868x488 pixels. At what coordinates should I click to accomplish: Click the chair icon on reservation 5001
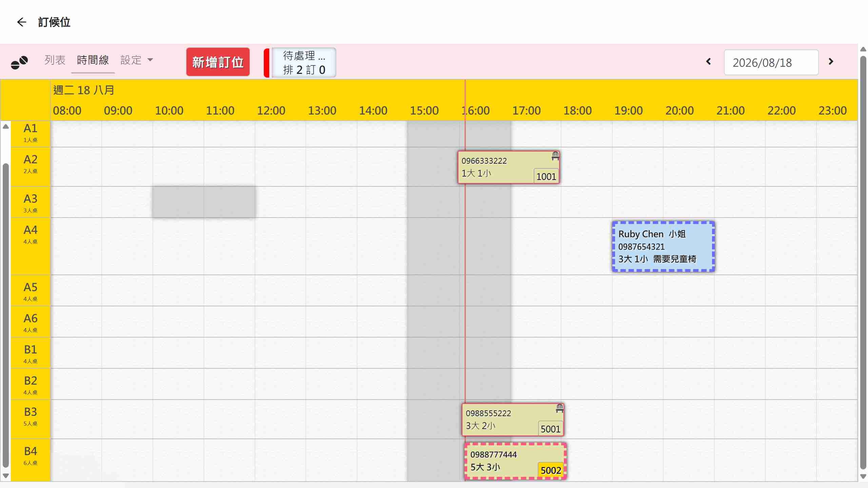[x=559, y=408]
